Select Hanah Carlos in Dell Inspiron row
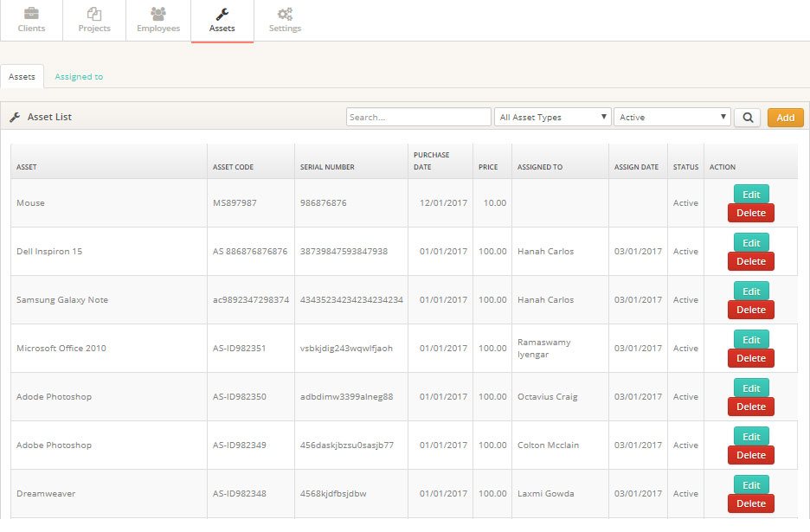 [x=547, y=251]
